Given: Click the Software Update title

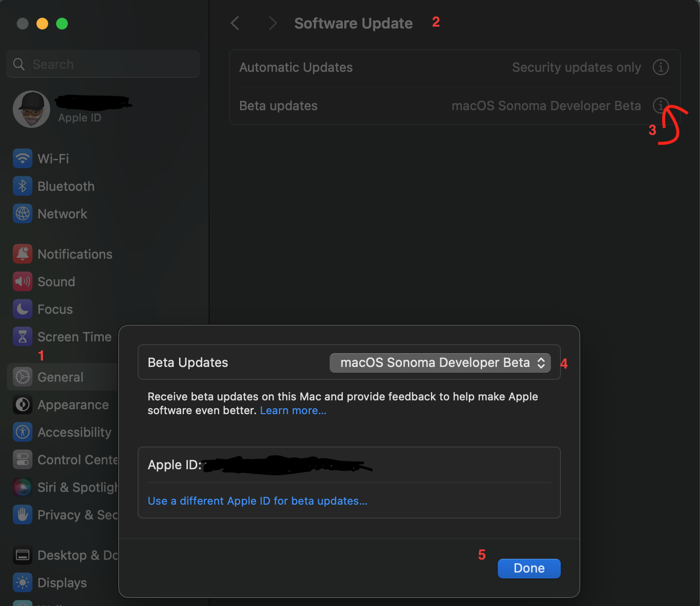Looking at the screenshot, I should [x=354, y=23].
